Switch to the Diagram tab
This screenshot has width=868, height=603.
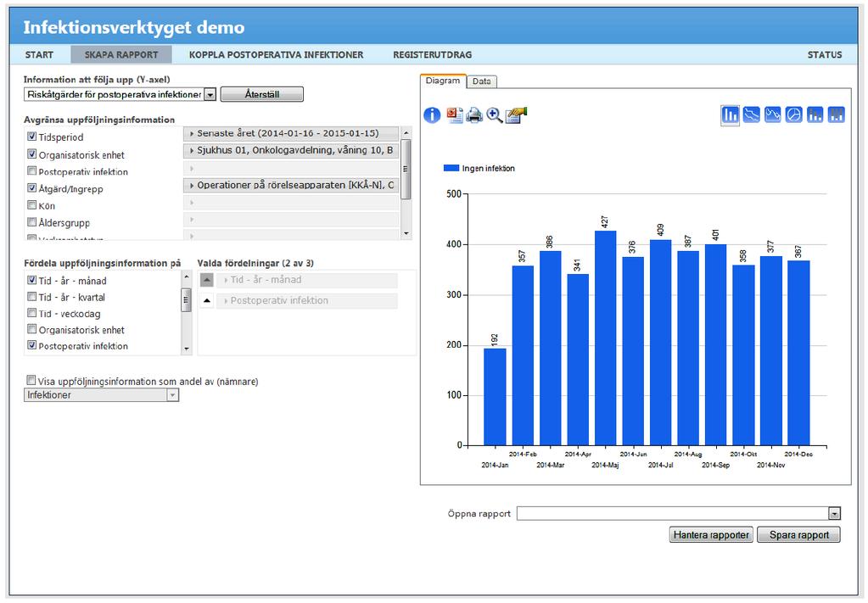(443, 81)
